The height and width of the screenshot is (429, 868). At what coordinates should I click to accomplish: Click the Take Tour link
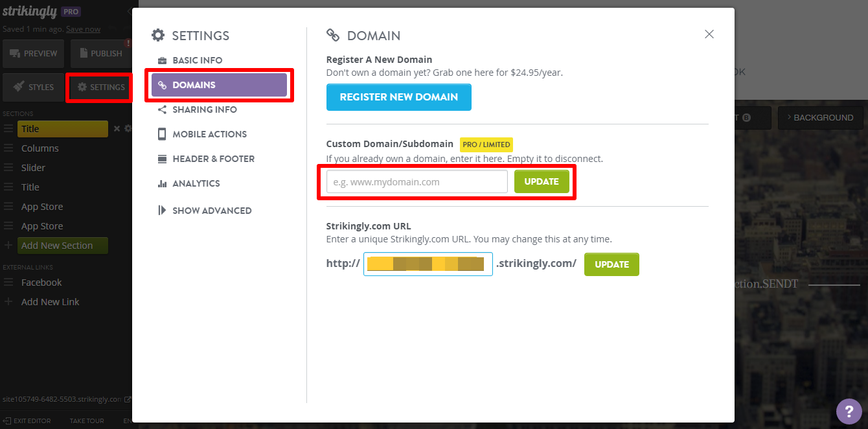(x=87, y=421)
